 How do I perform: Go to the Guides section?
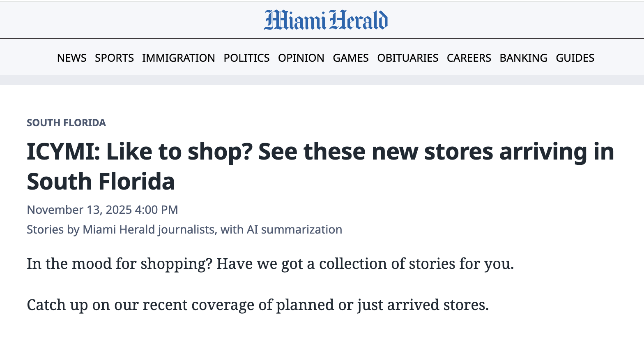click(x=575, y=58)
